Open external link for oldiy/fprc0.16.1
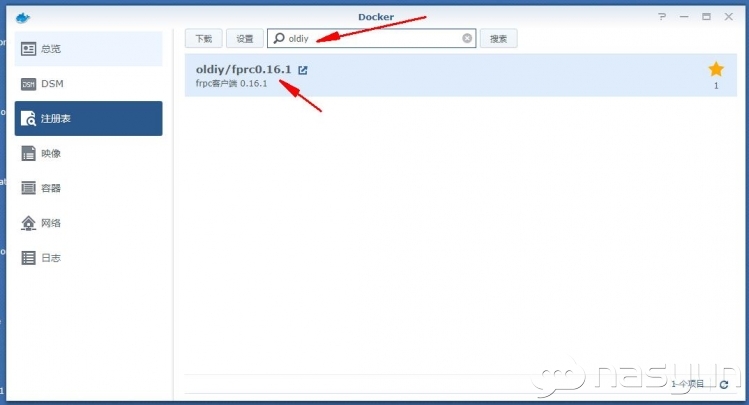This screenshot has width=749, height=405. point(303,70)
